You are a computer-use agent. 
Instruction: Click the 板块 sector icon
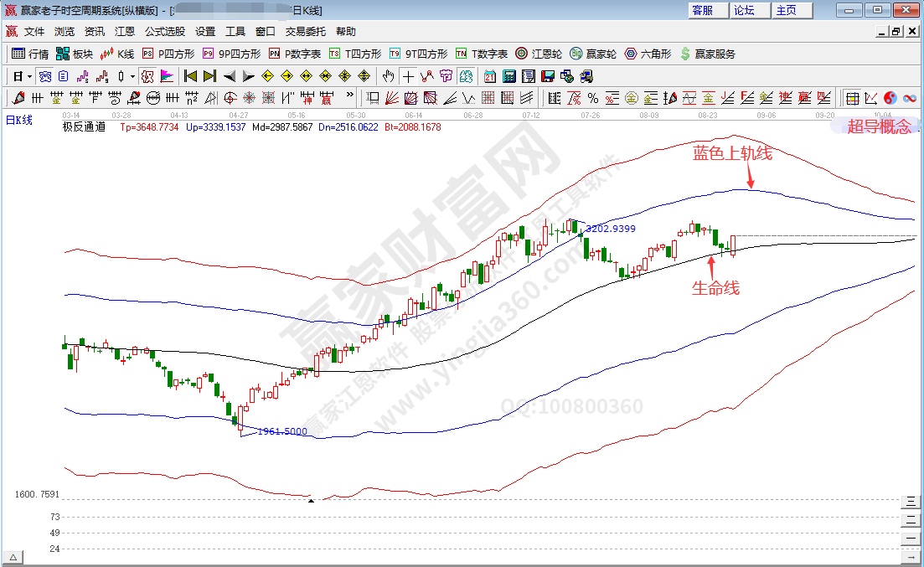click(x=74, y=54)
